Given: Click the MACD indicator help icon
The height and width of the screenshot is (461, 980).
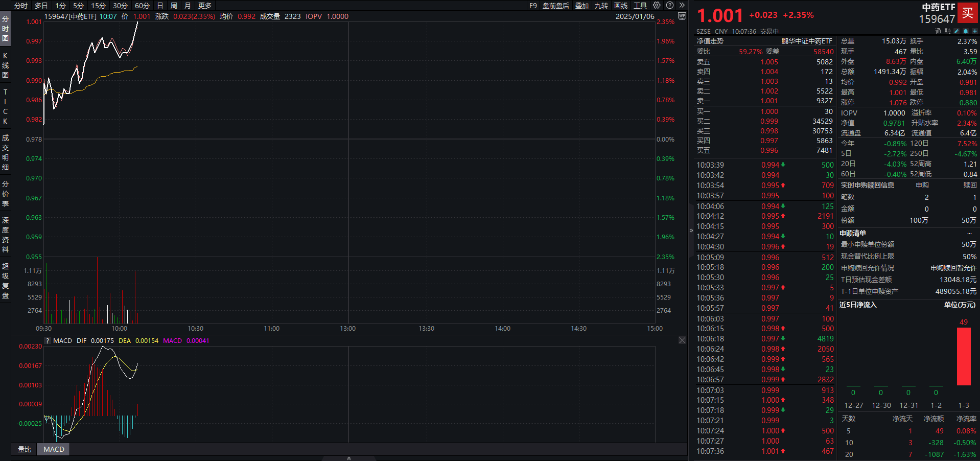Looking at the screenshot, I should click(x=48, y=341).
